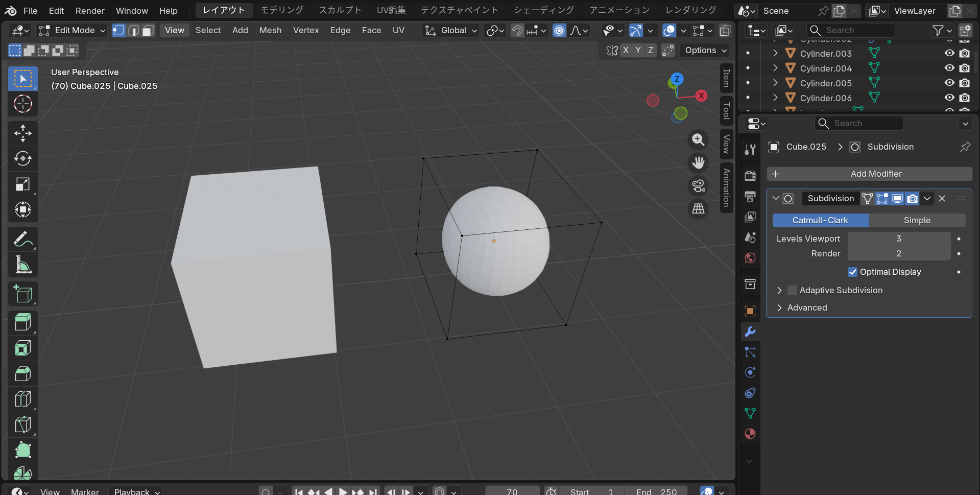
Task: Click the Add Modifier button
Action: pos(869,174)
